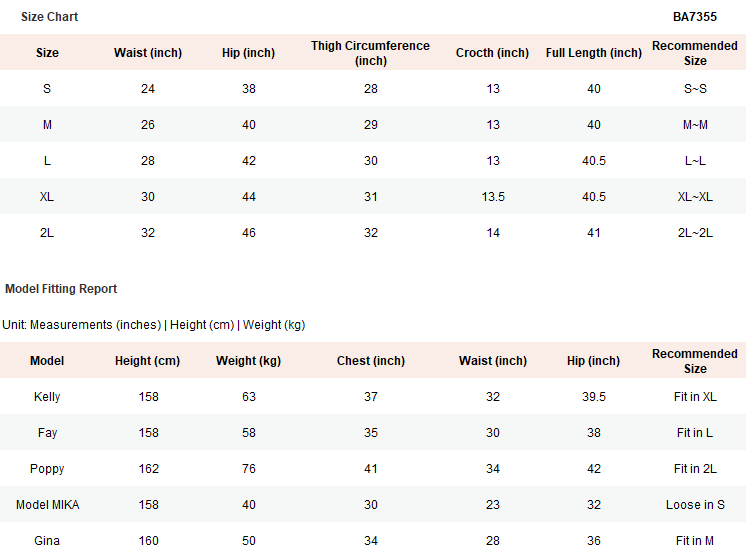Select the XL size row label
The image size is (755, 560).
(47, 197)
